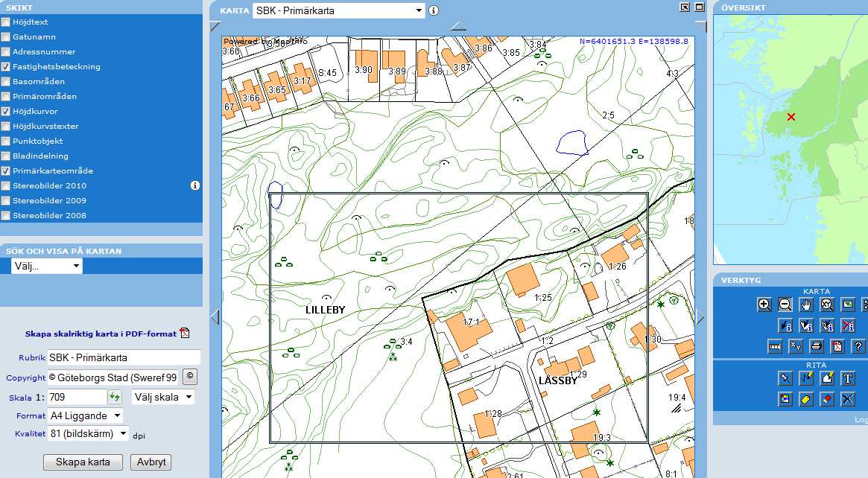Click the clear info selection red-X tool
Screen dimensions: 868x478
pyautogui.click(x=848, y=325)
